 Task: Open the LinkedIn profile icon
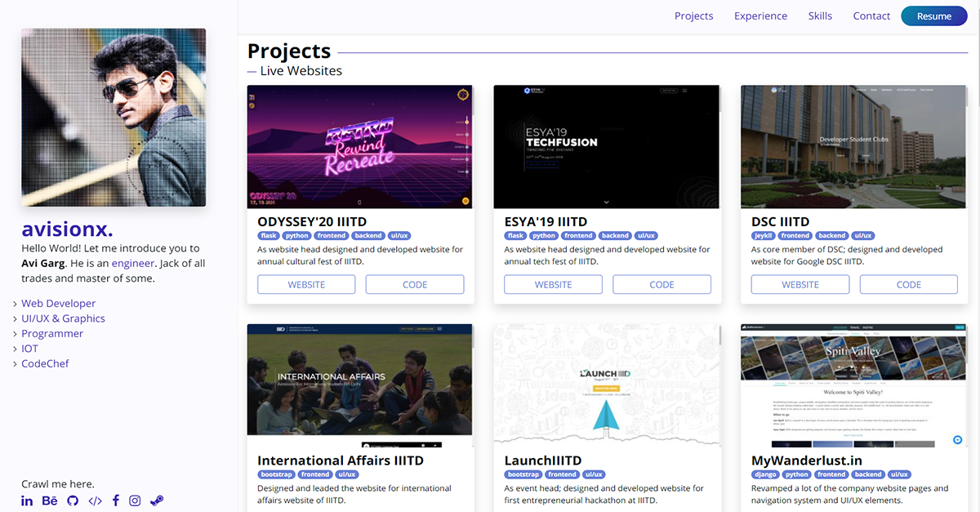27,501
